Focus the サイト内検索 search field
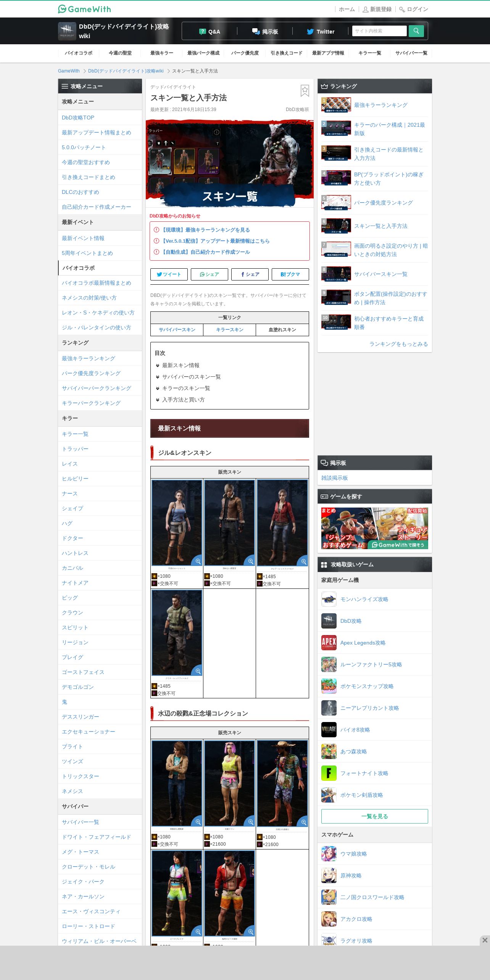 (379, 31)
